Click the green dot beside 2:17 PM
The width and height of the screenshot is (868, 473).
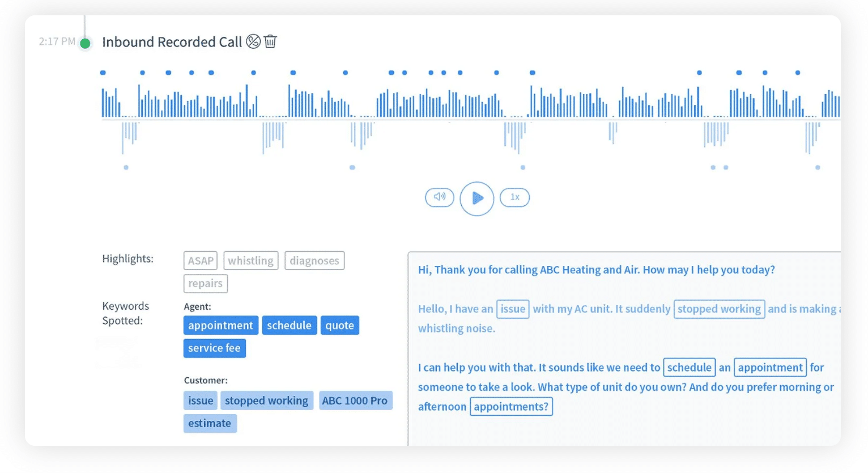[x=84, y=42]
